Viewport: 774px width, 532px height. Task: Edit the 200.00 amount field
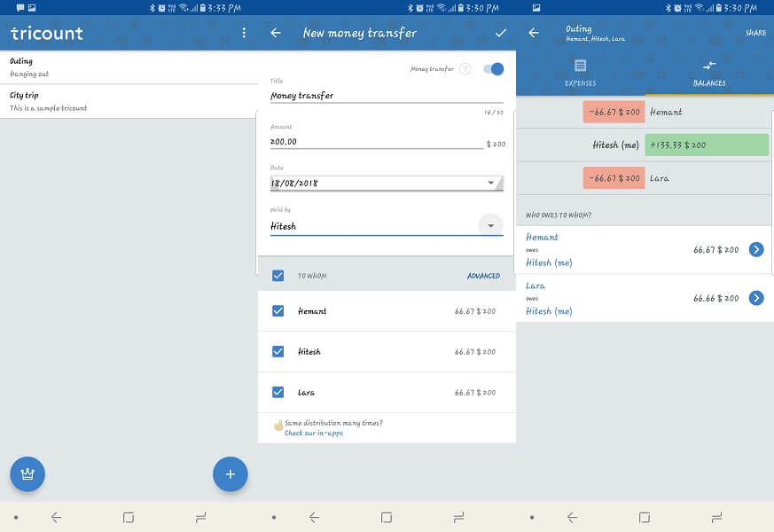tap(377, 142)
